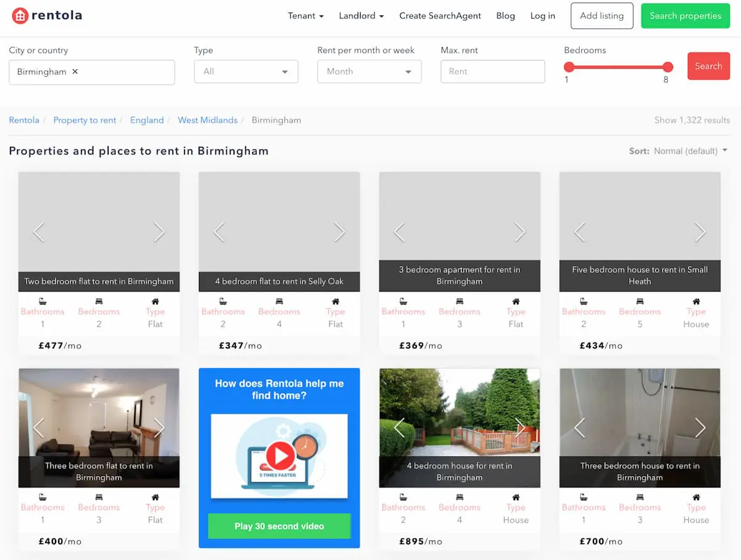Click the bedrooms slider maximum handle
741x560 pixels.
click(x=668, y=67)
